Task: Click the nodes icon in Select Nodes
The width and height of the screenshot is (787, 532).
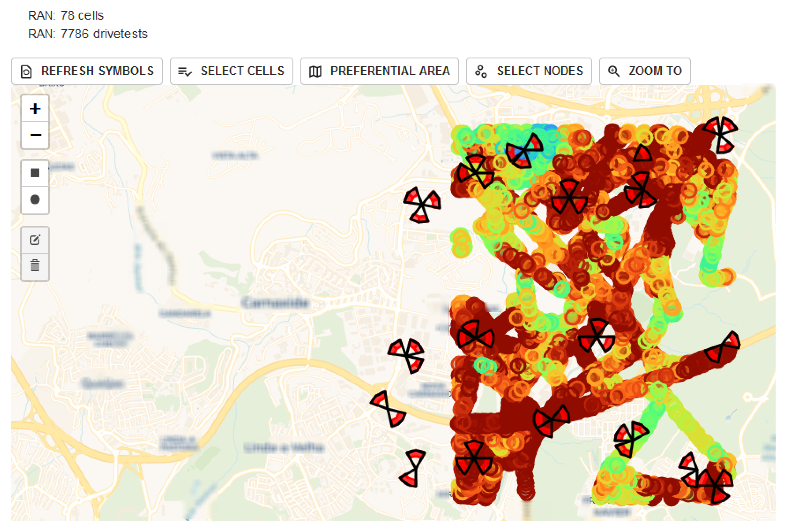Action: pos(480,71)
